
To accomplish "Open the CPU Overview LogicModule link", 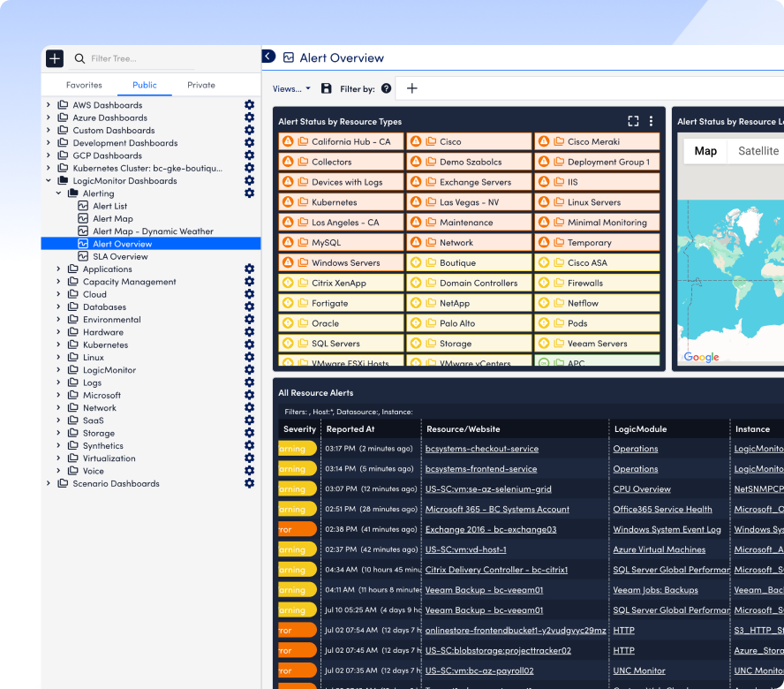I will 642,488.
